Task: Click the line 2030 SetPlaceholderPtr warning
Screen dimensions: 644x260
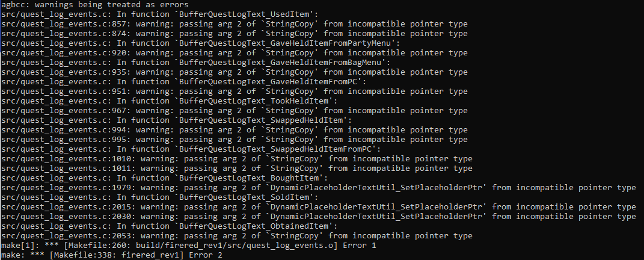Action: pyautogui.click(x=318, y=217)
